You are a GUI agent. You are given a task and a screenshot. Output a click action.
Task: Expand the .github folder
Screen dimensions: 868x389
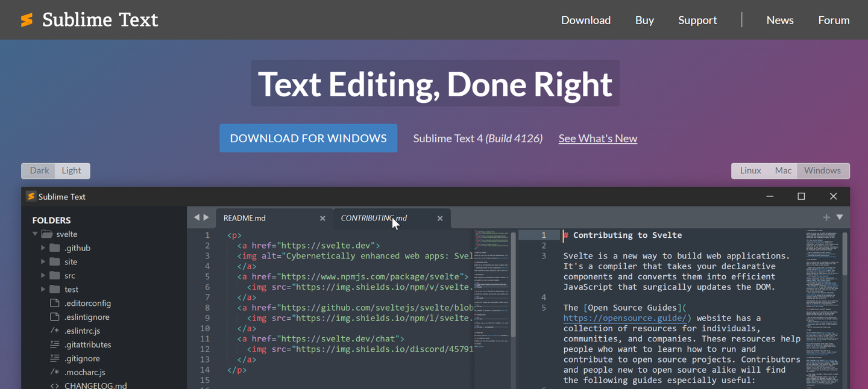pos(43,247)
